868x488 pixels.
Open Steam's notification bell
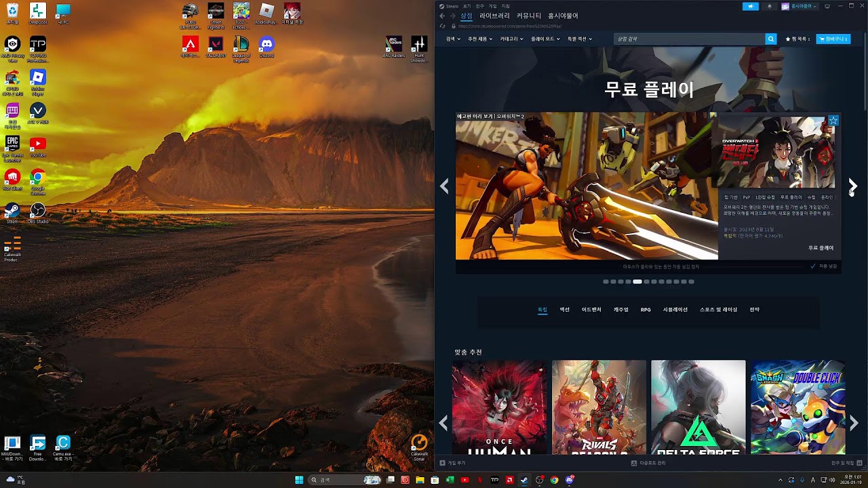point(769,6)
